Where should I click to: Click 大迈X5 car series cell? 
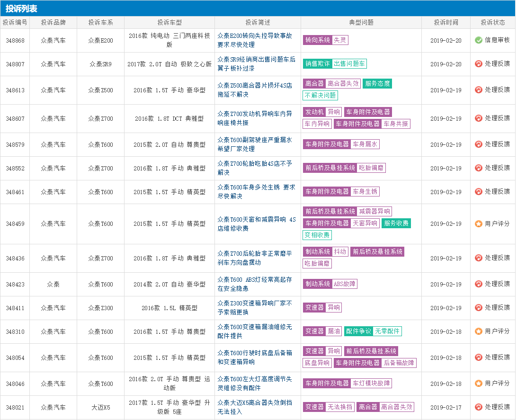[x=100, y=408]
